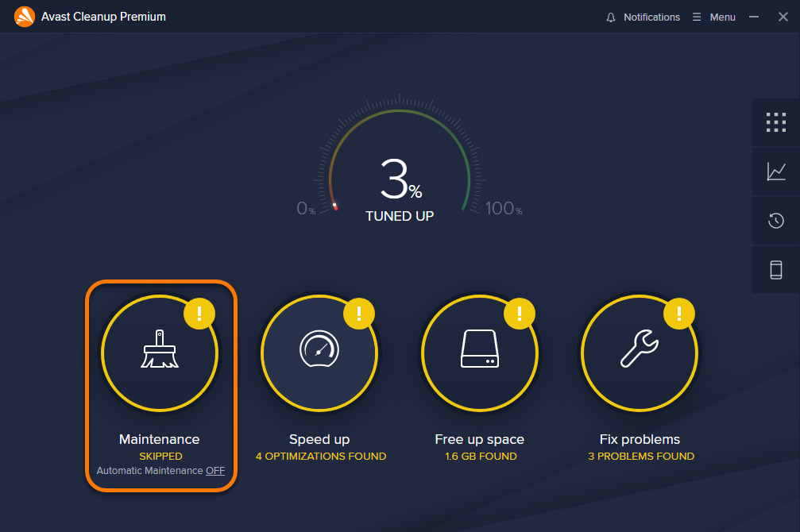
Task: Click the Maintenance warning badge
Action: [x=199, y=313]
